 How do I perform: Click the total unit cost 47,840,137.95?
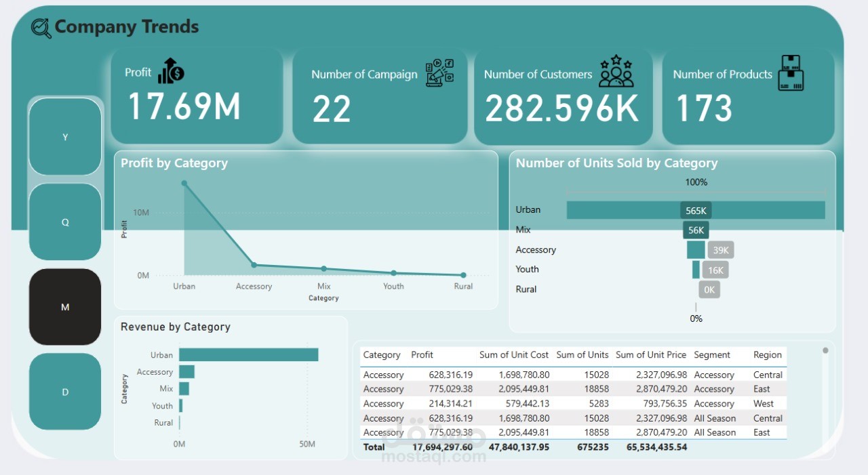point(519,447)
